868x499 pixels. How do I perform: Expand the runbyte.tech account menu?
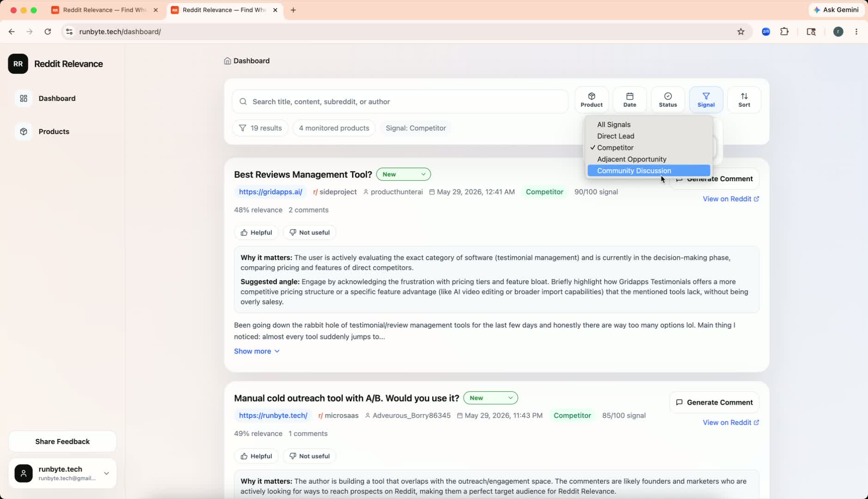coord(106,473)
